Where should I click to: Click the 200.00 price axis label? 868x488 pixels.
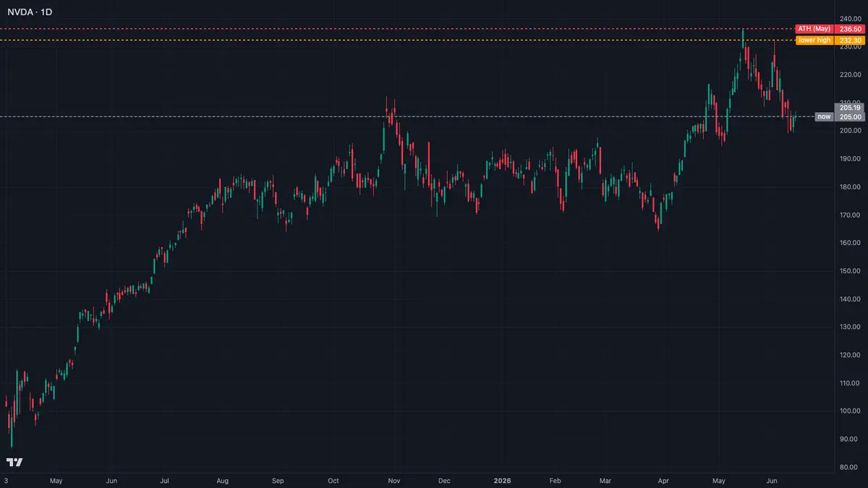point(850,131)
